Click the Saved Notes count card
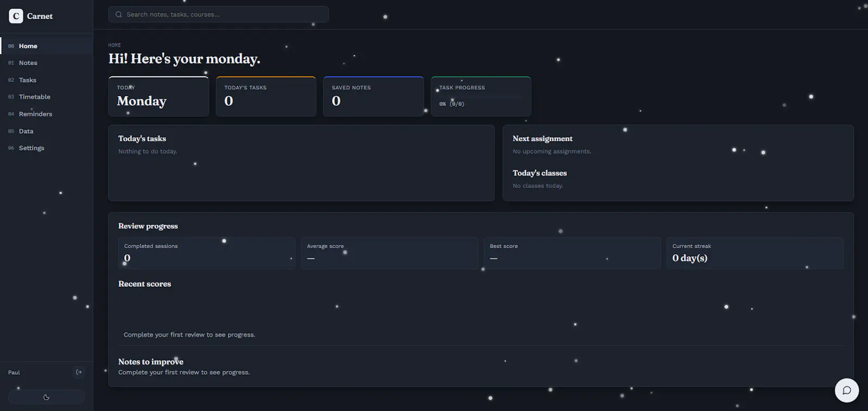 click(373, 96)
